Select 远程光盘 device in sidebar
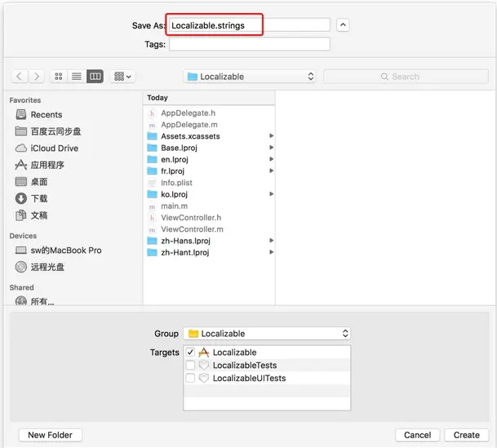This screenshot has height=448, width=497. coord(40,267)
